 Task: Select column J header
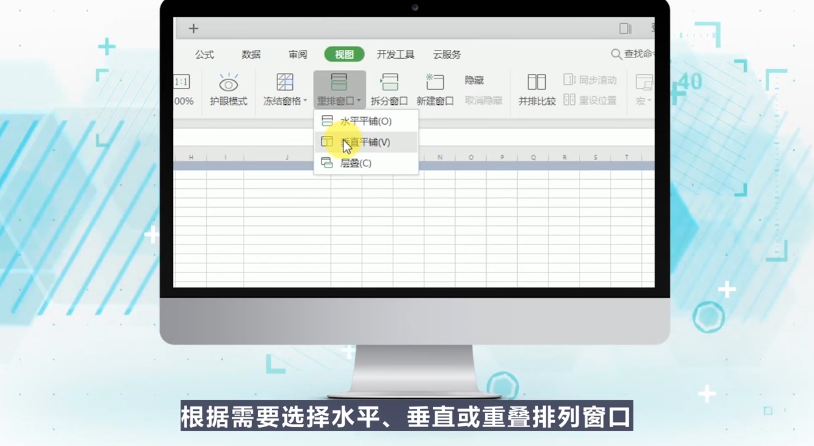tap(287, 157)
